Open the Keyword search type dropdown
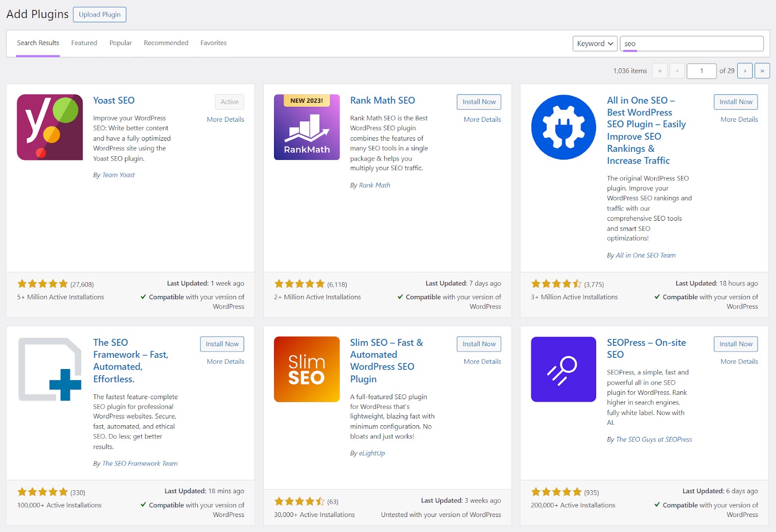This screenshot has height=532, width=776. click(595, 43)
